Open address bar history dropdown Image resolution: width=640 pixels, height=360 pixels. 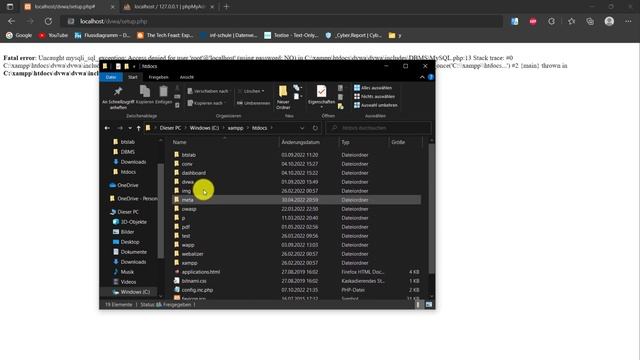(302, 128)
